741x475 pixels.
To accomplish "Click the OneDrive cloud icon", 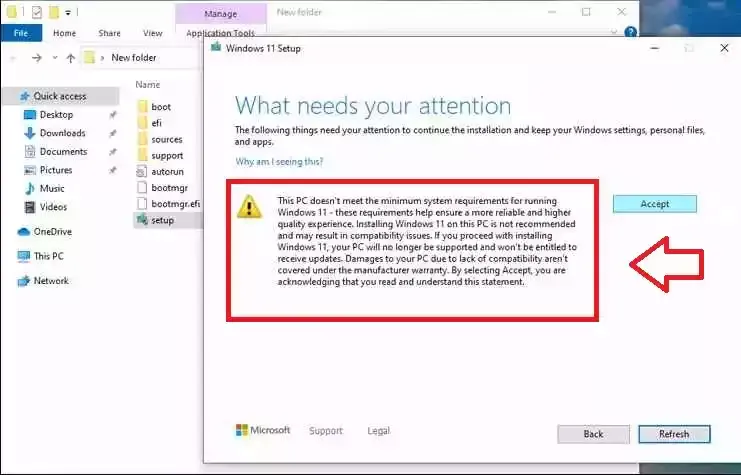I will (x=24, y=232).
